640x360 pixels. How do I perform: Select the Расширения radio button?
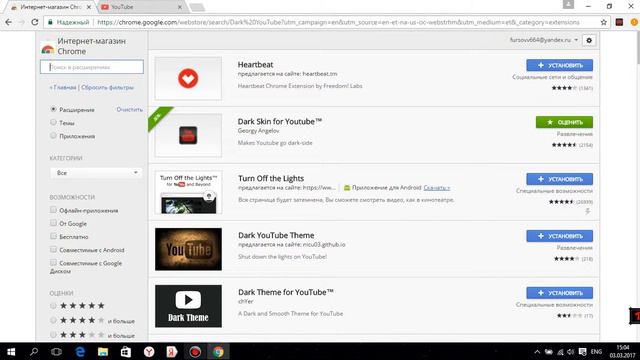53,109
